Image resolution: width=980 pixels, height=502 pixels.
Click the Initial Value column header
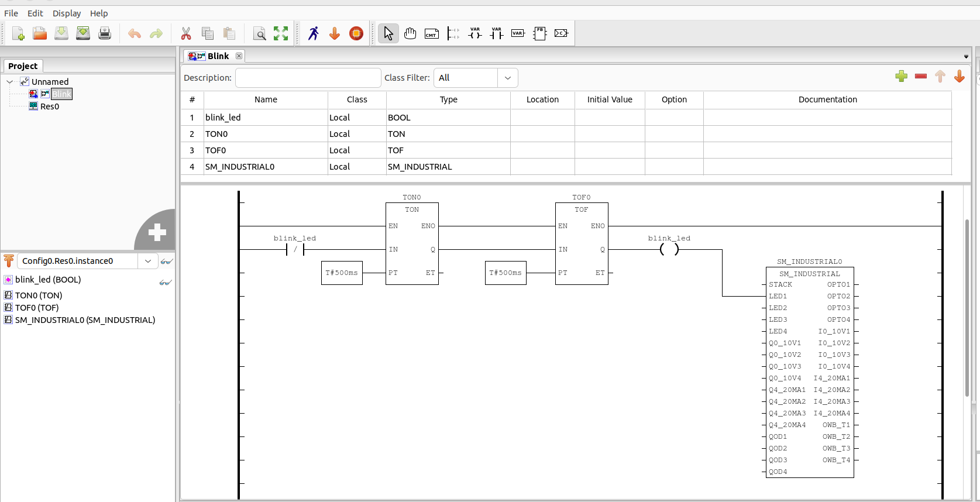click(610, 99)
